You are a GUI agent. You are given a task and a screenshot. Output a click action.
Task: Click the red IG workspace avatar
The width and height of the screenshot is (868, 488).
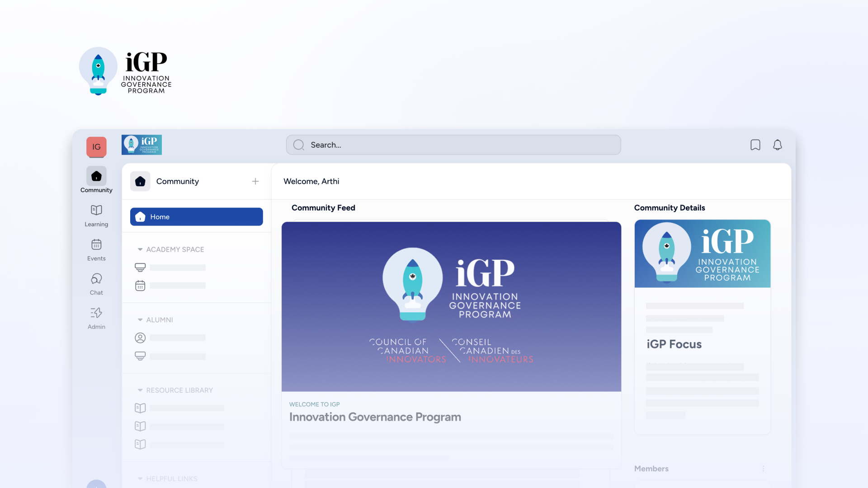coord(96,147)
